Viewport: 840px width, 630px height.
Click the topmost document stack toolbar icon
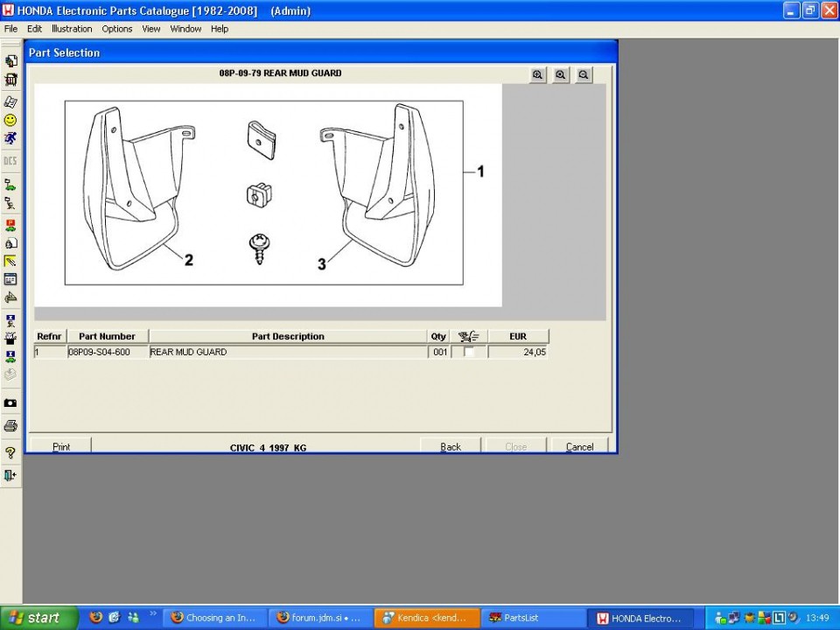pos(10,61)
